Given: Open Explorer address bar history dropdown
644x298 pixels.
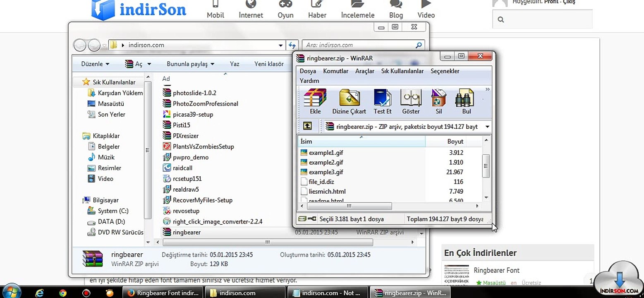Looking at the screenshot, I should 281,45.
